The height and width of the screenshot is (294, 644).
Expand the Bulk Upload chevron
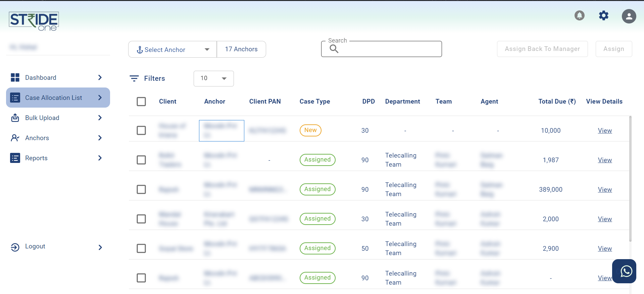100,118
